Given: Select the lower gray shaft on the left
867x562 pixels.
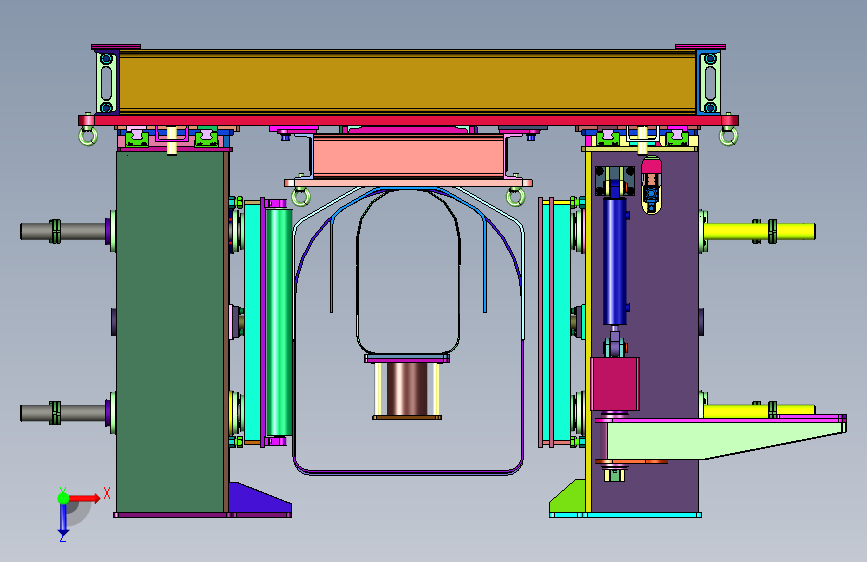Looking at the screenshot, I should point(64,413).
